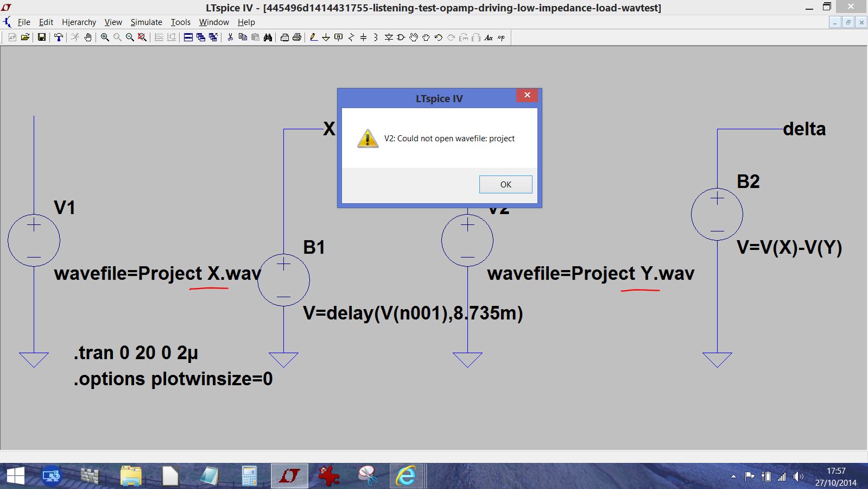Click the Redo arrow icon
Viewport: 868px width, 489px height.
coord(451,37)
